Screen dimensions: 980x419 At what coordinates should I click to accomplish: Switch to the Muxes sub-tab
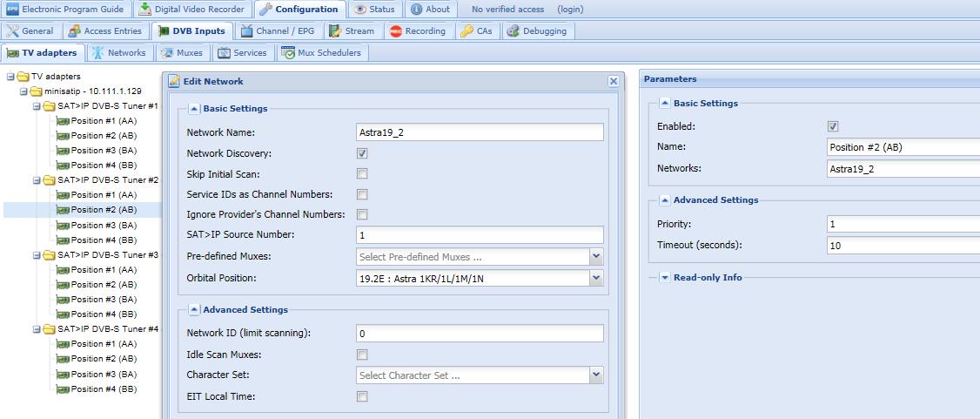pyautogui.click(x=183, y=52)
